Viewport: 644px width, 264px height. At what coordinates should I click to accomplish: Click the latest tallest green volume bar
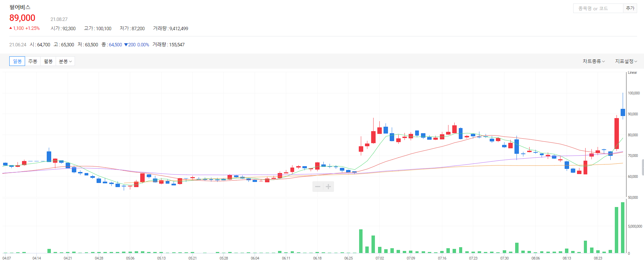pyautogui.click(x=623, y=228)
